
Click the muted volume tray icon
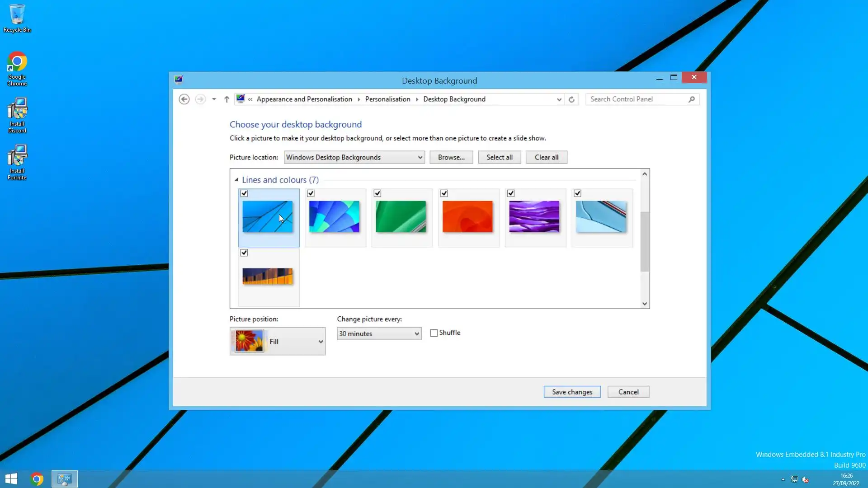coord(805,480)
